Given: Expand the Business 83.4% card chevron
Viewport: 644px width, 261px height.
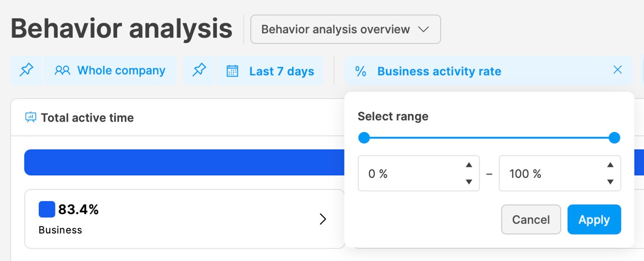Looking at the screenshot, I should (x=323, y=219).
